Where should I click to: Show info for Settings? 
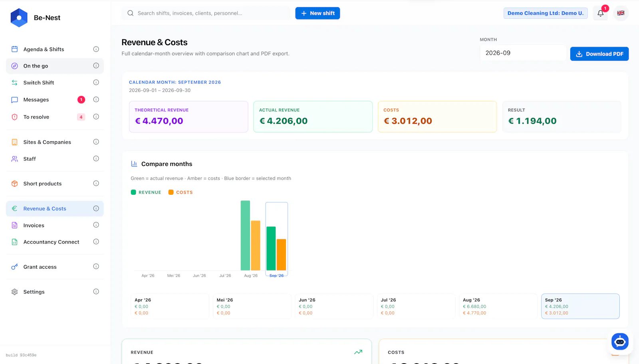(x=96, y=291)
